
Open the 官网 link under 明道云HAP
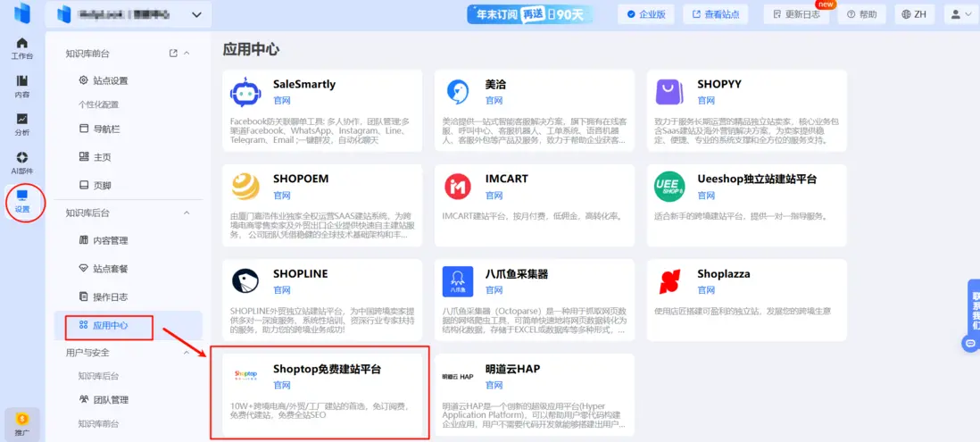494,385
